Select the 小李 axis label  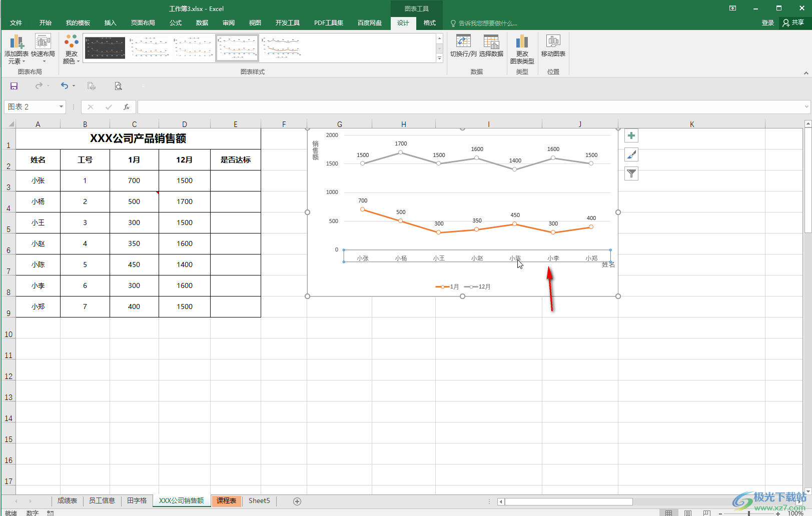[x=553, y=258]
